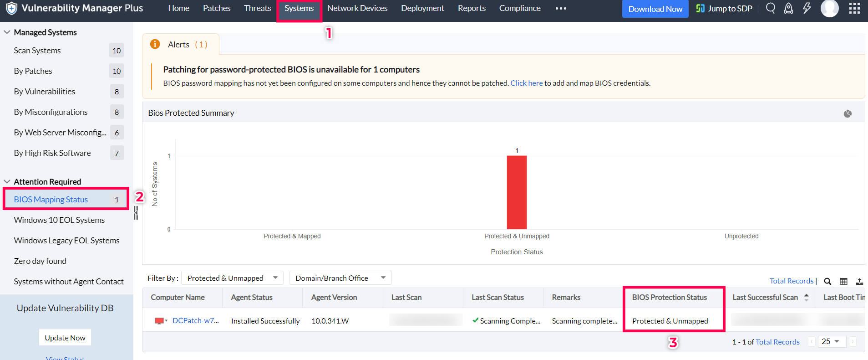The image size is (868, 360).
Task: Click the computer icon beside DCPatch-w7
Action: tap(159, 321)
